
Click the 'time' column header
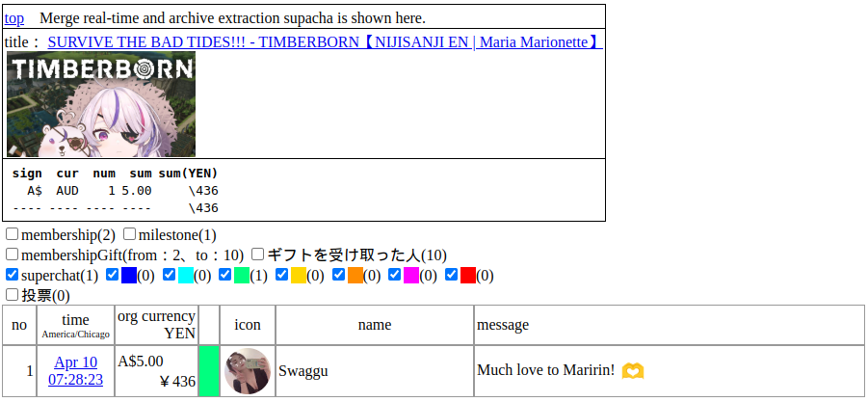[76, 325]
